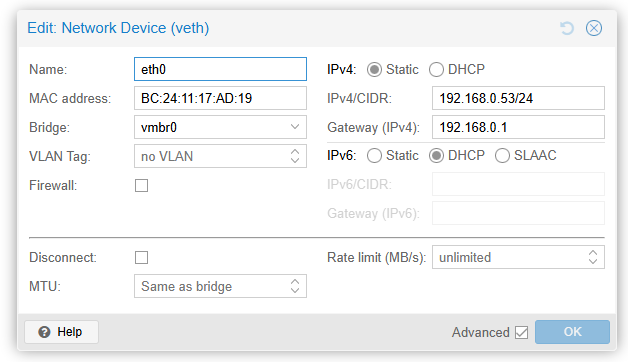628x362 pixels.
Task: Select IPv4 Static radio button
Action: 374,70
